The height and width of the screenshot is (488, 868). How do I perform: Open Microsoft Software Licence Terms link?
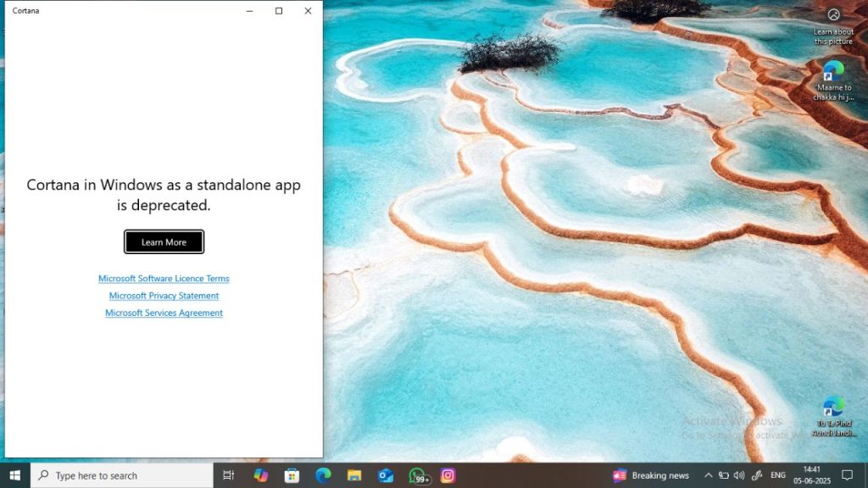click(164, 278)
